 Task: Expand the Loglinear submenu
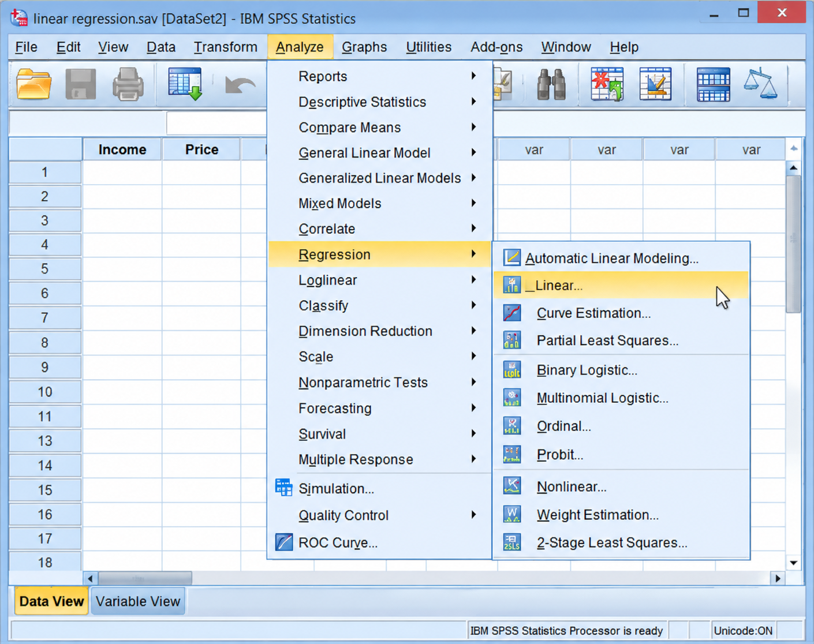[x=379, y=280]
